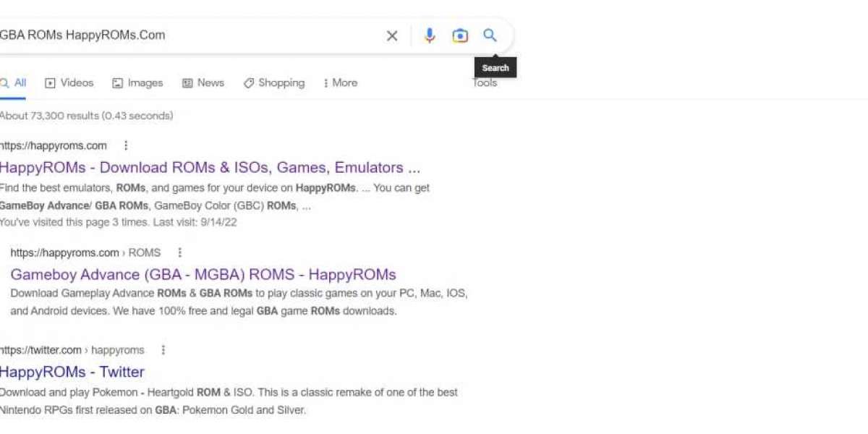Viewport: 868px width, 434px height.
Task: Open the HappyROMs - Twitter result
Action: pyautogui.click(x=72, y=372)
